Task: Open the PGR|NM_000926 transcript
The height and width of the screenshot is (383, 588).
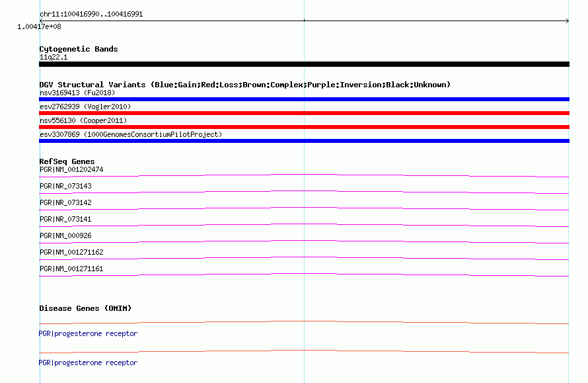Action: 65,235
